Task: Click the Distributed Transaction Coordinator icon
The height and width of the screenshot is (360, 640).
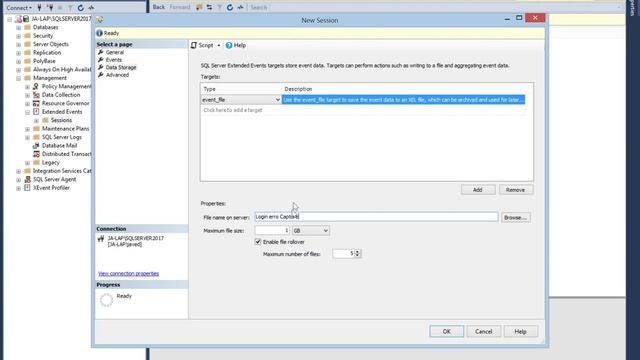Action: tap(36, 154)
